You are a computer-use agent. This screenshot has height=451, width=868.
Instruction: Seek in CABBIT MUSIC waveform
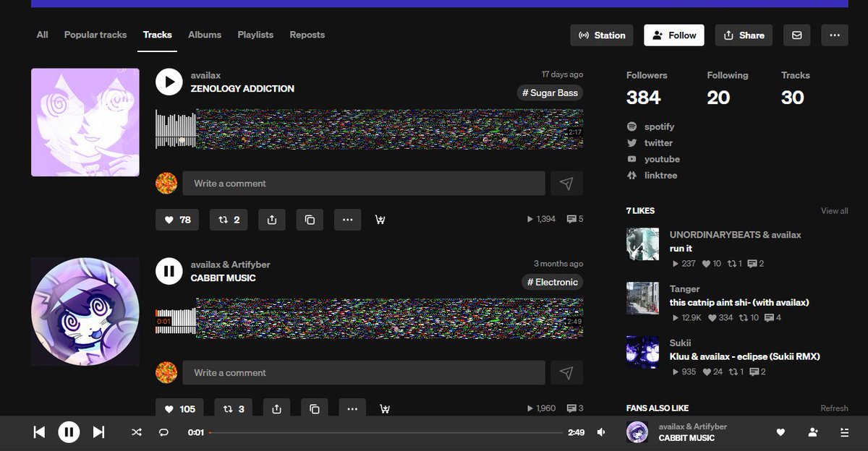[x=369, y=318]
